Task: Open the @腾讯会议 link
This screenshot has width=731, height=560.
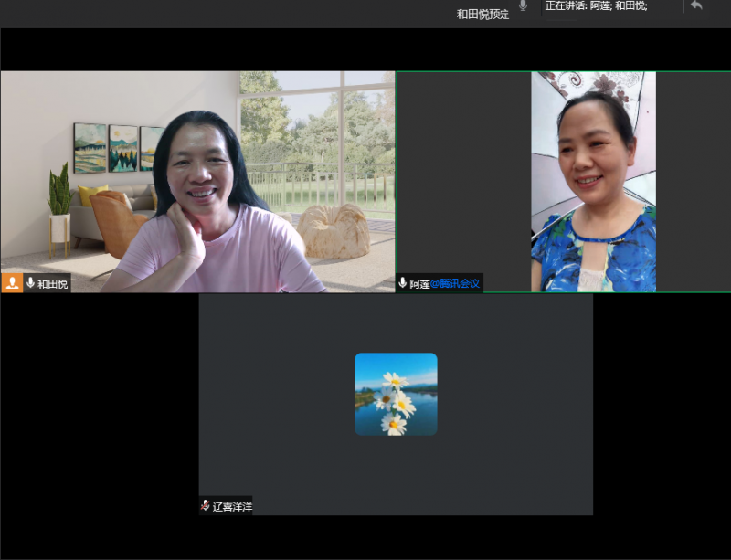Action: pos(455,284)
